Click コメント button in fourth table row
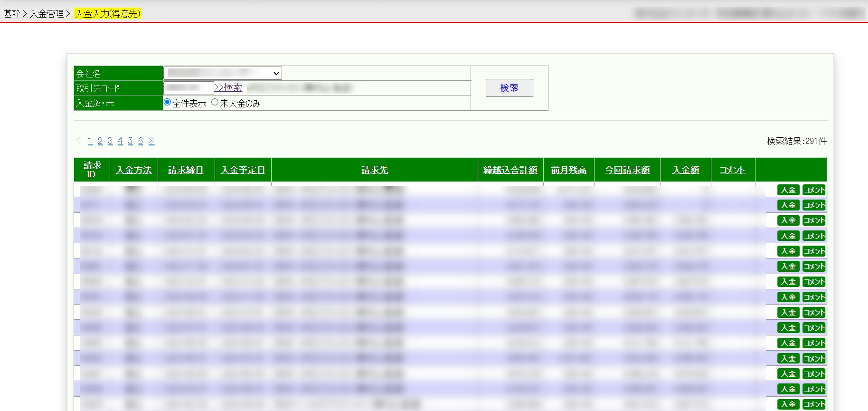Viewport: 868px width, 411px height. 814,236
